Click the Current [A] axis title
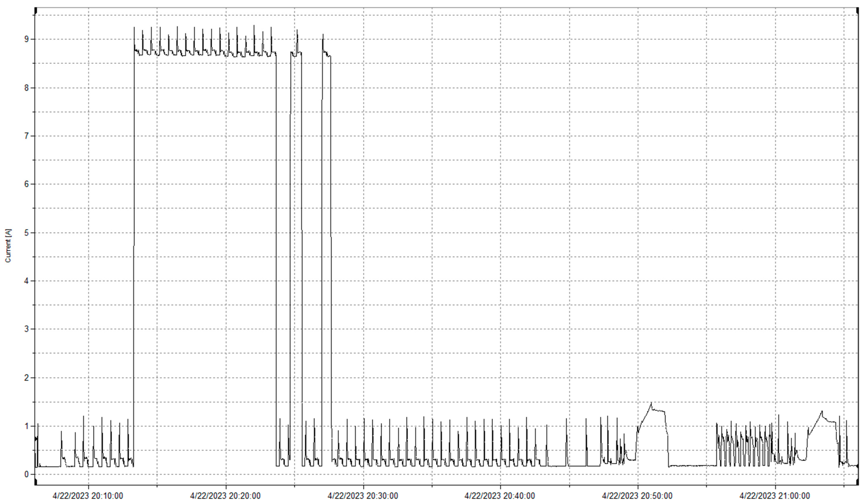 8,246
